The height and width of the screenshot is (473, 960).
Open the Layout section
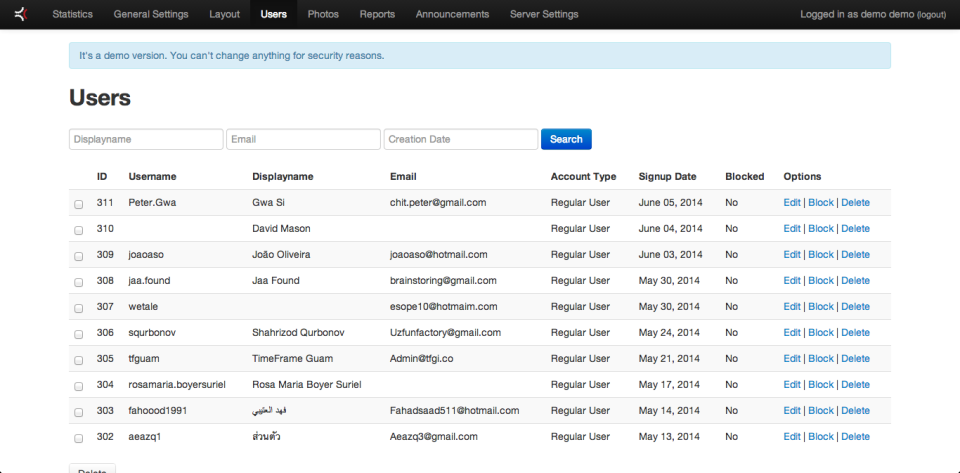click(x=224, y=14)
